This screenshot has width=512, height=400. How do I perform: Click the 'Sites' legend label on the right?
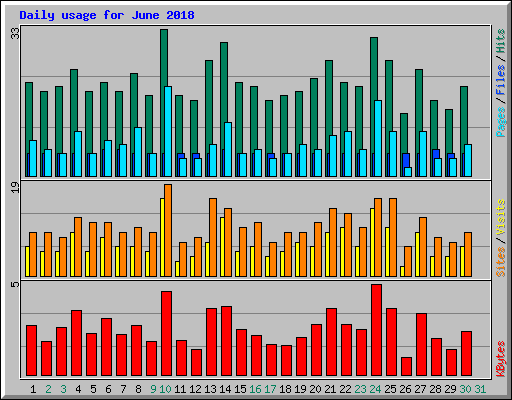coord(500,262)
